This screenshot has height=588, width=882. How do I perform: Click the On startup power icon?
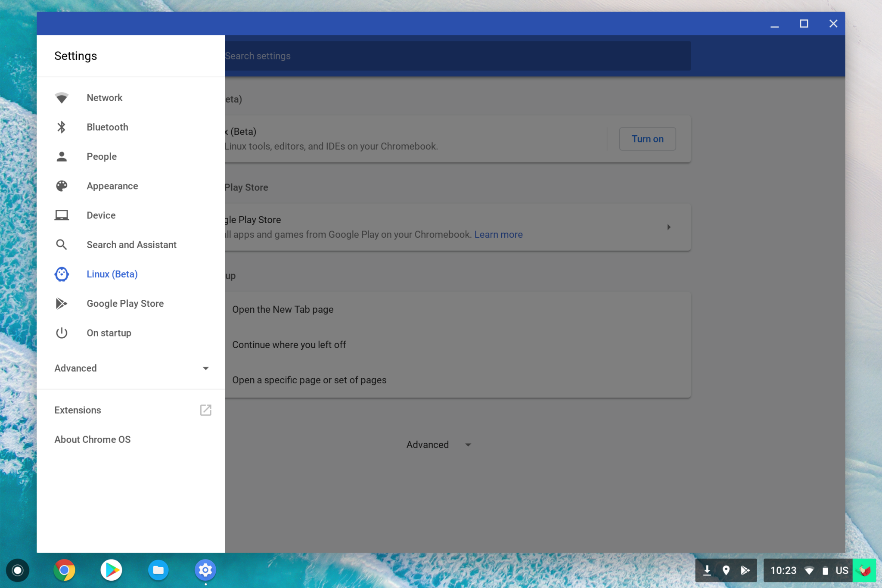pyautogui.click(x=62, y=333)
